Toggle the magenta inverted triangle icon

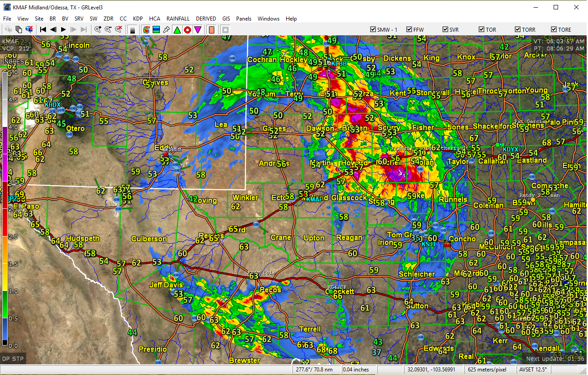(197, 29)
